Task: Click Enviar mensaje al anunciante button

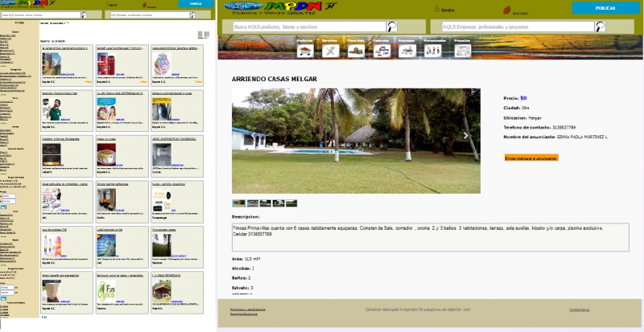Action: [531, 158]
